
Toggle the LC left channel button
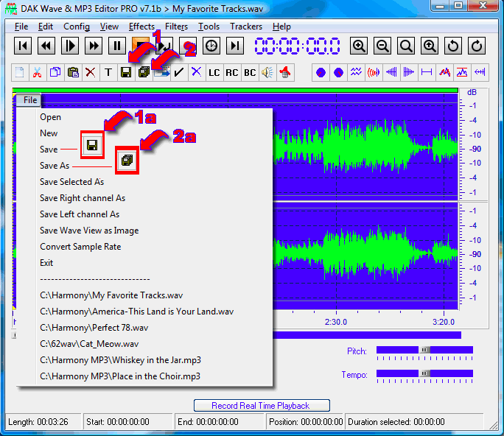(x=214, y=72)
